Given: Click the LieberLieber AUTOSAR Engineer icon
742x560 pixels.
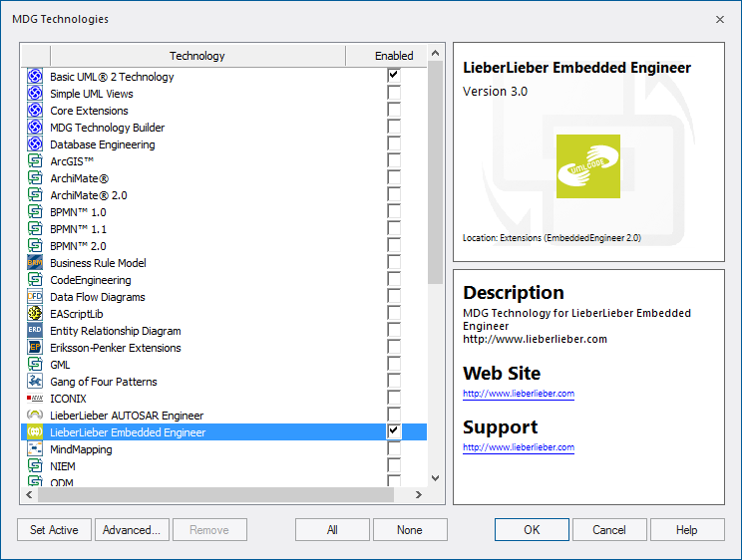Looking at the screenshot, I should tap(35, 416).
